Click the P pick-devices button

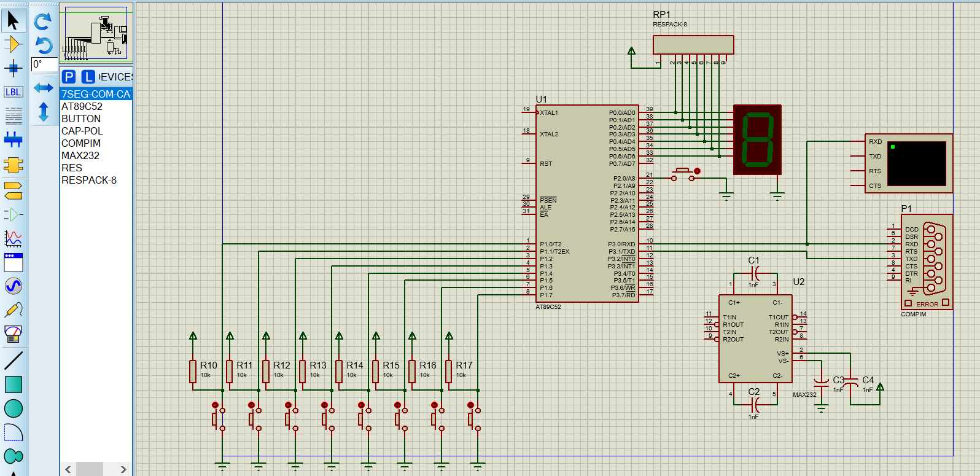(69, 77)
